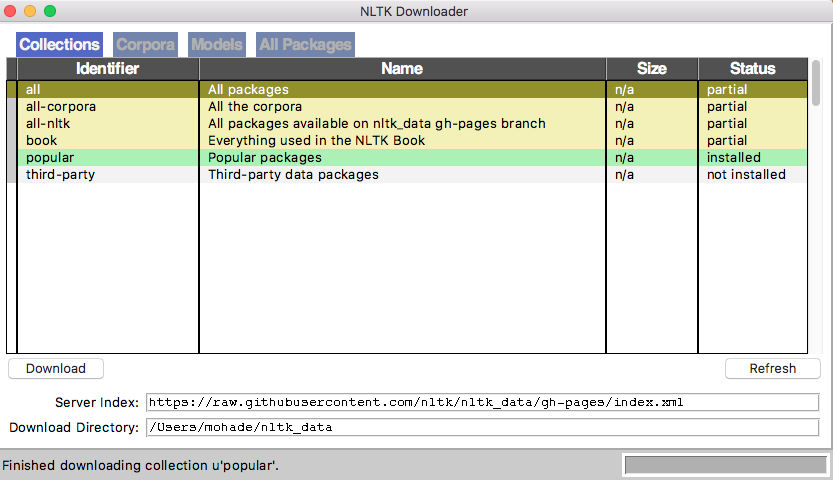
Task: Click the Size column header
Action: pos(652,68)
